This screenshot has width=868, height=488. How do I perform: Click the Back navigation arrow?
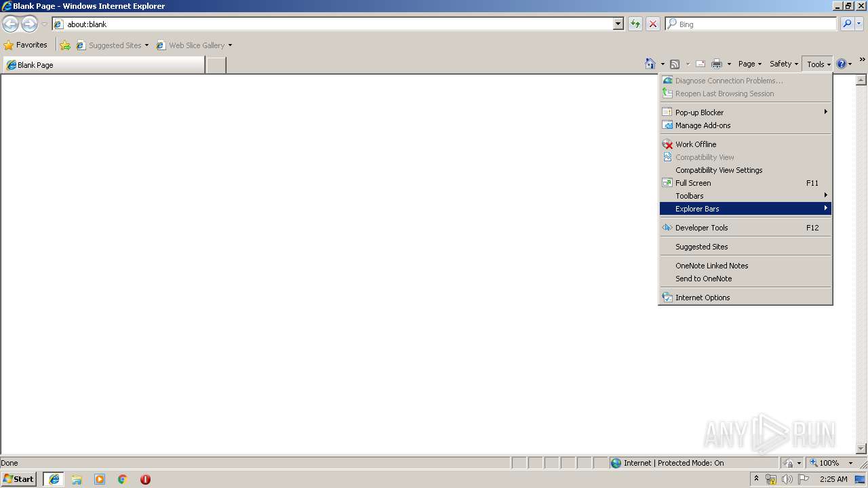point(11,24)
